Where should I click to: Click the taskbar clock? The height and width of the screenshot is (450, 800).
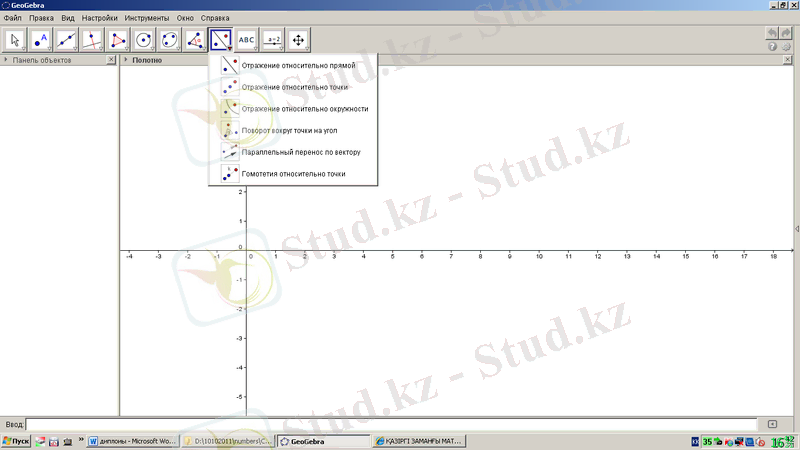(x=783, y=442)
